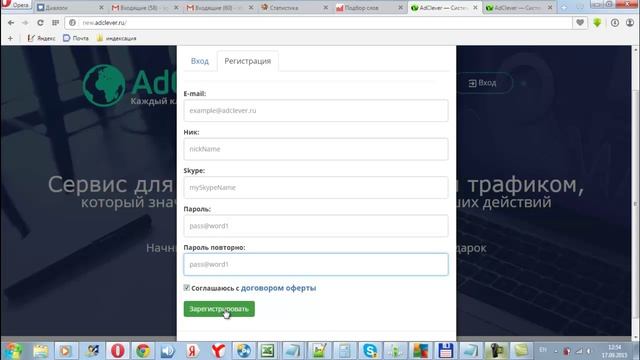
Task: Close the Подбор слов tab
Action: tap(400, 8)
